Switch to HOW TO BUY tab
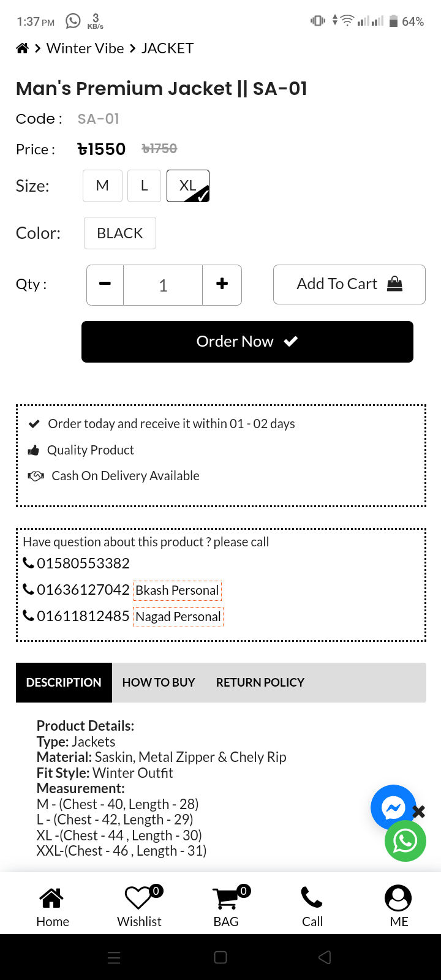Image resolution: width=441 pixels, height=980 pixels. [159, 682]
